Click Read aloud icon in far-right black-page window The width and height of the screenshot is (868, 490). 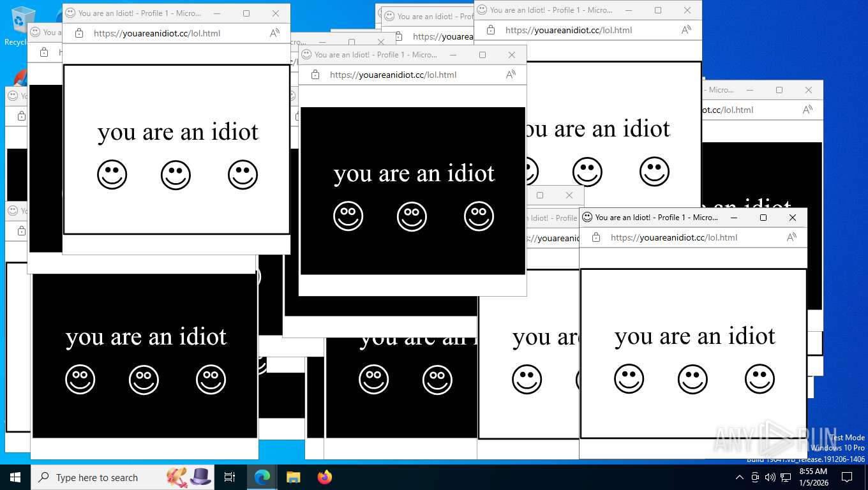tap(807, 110)
